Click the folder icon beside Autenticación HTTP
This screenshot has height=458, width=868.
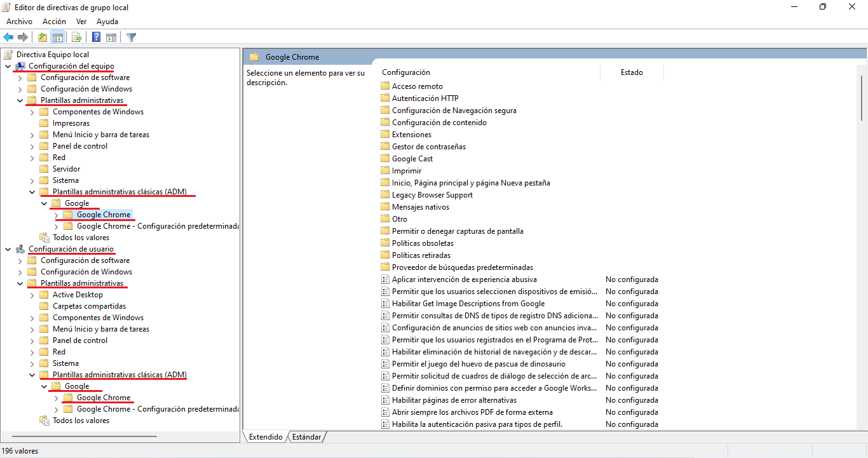(384, 98)
